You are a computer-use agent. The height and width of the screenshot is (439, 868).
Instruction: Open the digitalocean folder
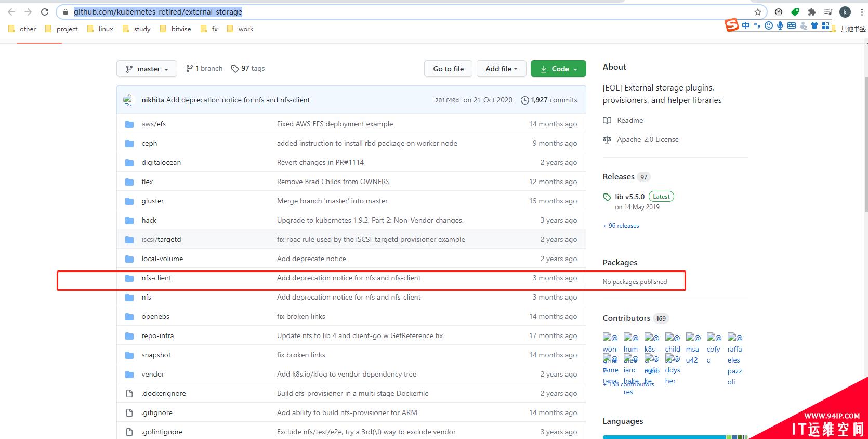pos(161,162)
